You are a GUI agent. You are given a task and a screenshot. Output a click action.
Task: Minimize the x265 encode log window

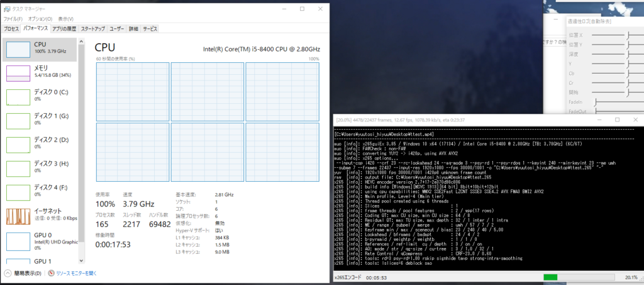[x=599, y=120]
